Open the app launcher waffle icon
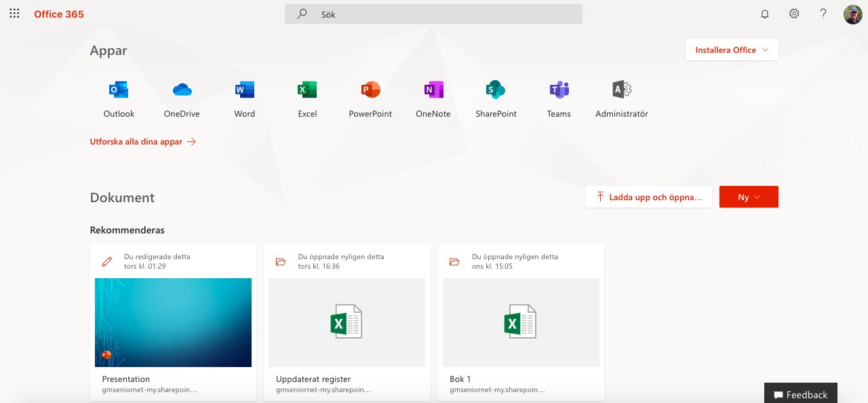The width and height of the screenshot is (868, 403). [x=14, y=14]
